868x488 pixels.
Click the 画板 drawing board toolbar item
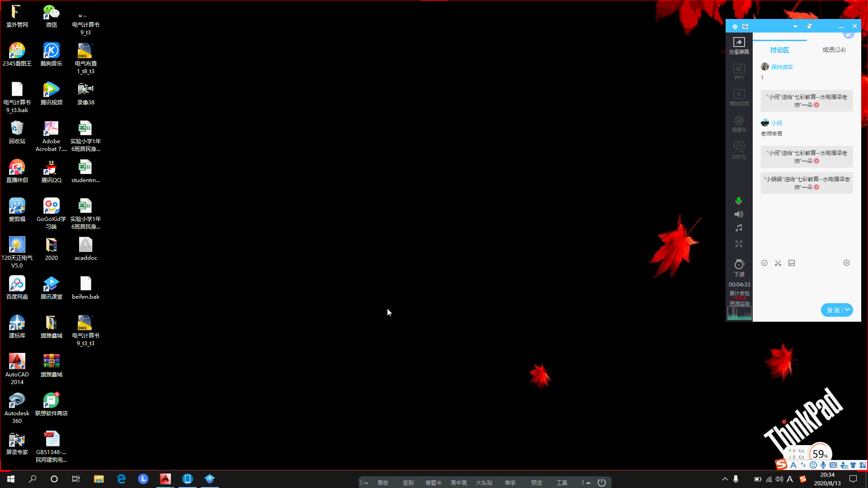383,483
